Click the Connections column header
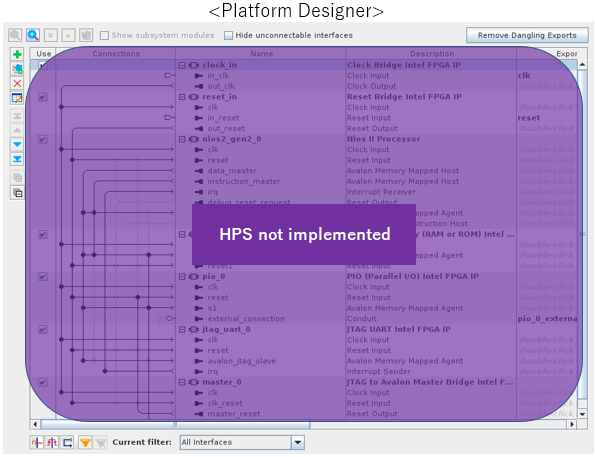This screenshot has width=595, height=457. pyautogui.click(x=116, y=54)
